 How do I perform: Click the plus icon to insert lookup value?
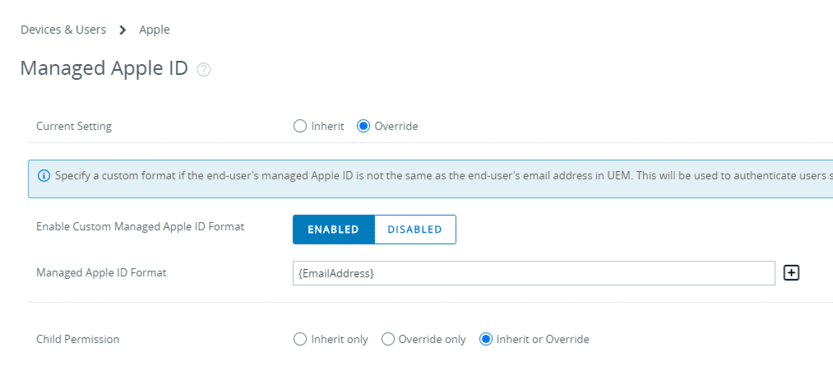tap(792, 273)
